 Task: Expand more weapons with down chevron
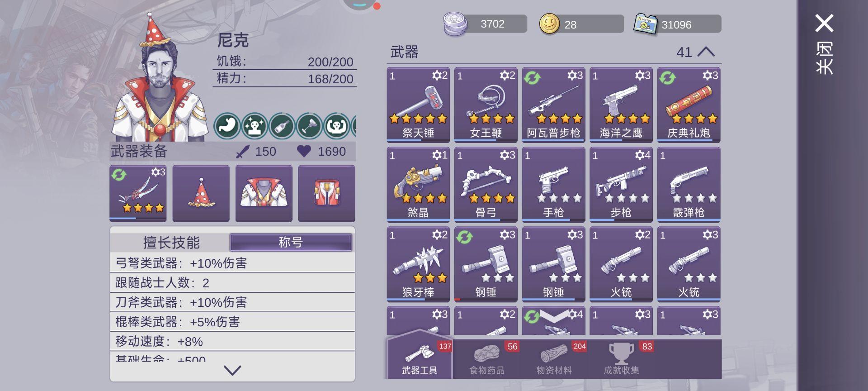pyautogui.click(x=554, y=316)
